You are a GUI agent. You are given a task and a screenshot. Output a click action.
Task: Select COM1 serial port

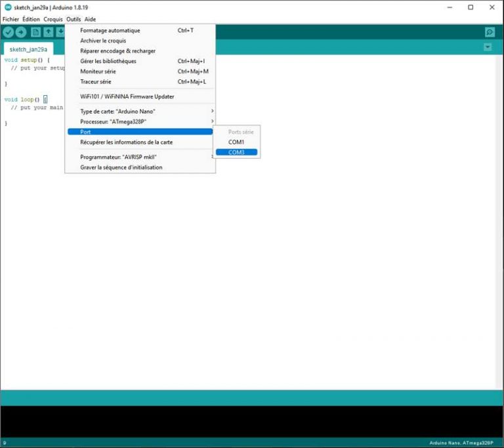pos(236,142)
